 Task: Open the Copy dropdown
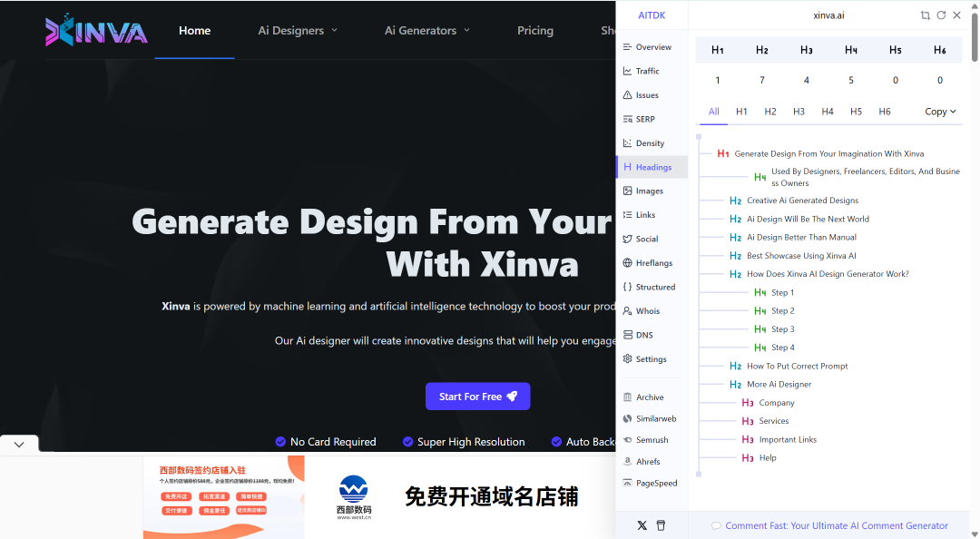(x=940, y=112)
